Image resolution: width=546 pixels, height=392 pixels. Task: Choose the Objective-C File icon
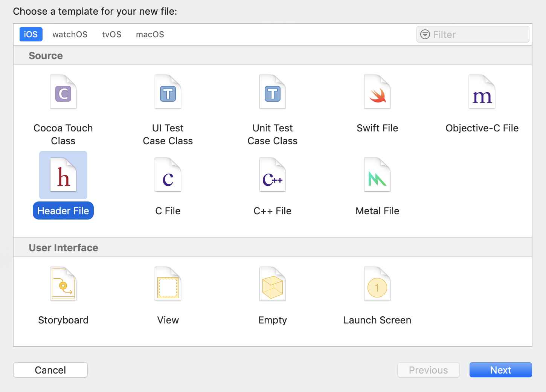point(482,92)
